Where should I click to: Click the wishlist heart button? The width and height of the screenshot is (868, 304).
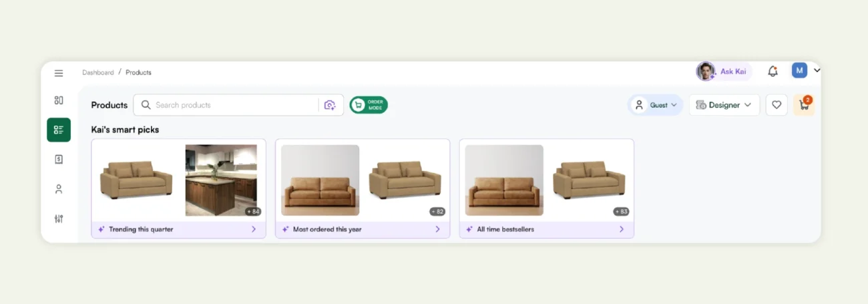(777, 105)
